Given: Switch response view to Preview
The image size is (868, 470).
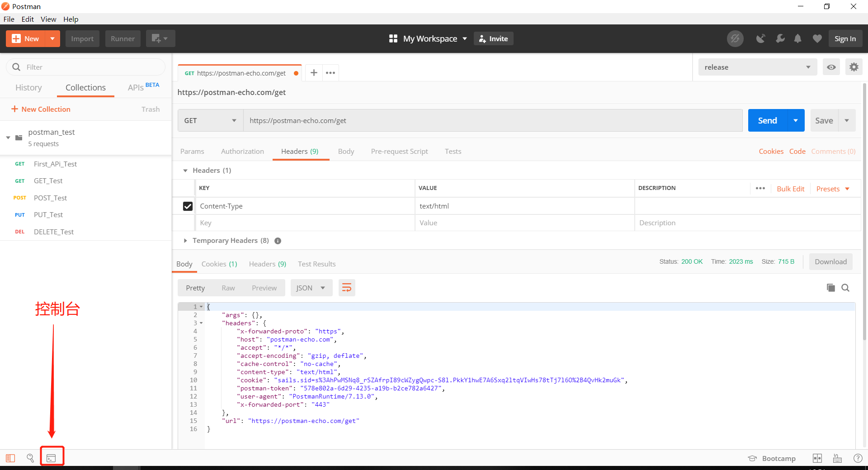Looking at the screenshot, I should click(x=264, y=288).
